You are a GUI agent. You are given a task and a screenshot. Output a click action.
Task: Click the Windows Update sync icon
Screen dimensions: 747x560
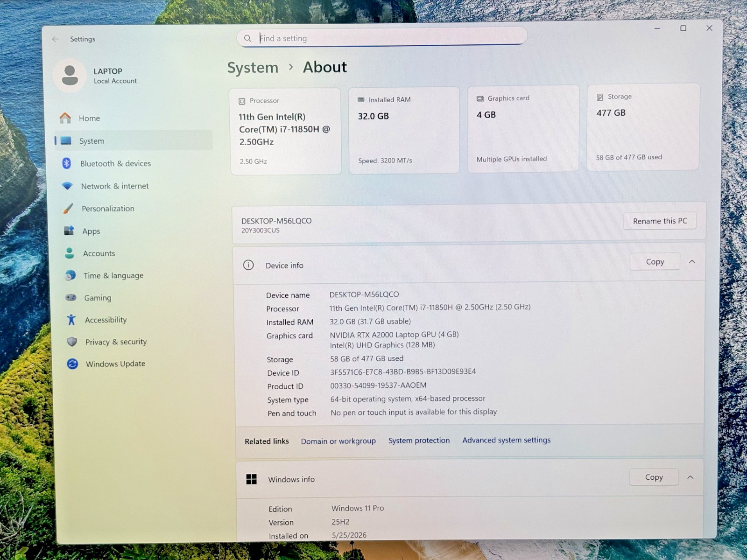(72, 364)
